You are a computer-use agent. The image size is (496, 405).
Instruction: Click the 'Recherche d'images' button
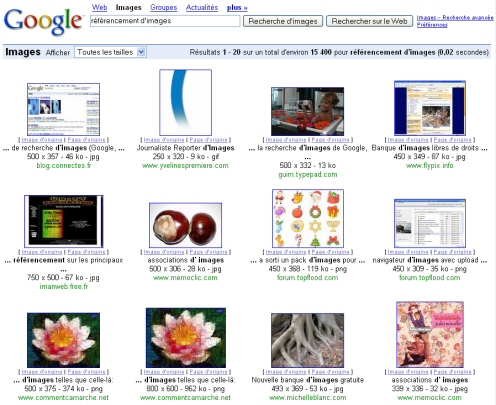tap(283, 21)
